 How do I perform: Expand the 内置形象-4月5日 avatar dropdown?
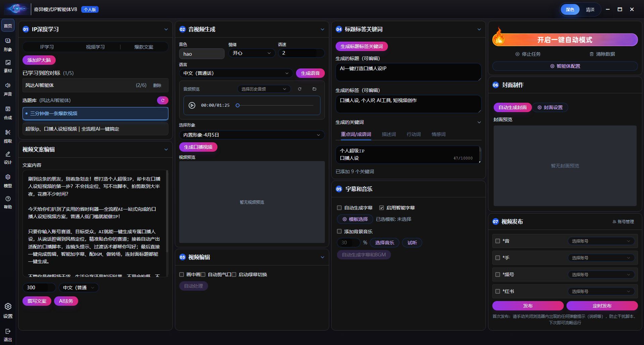click(252, 135)
